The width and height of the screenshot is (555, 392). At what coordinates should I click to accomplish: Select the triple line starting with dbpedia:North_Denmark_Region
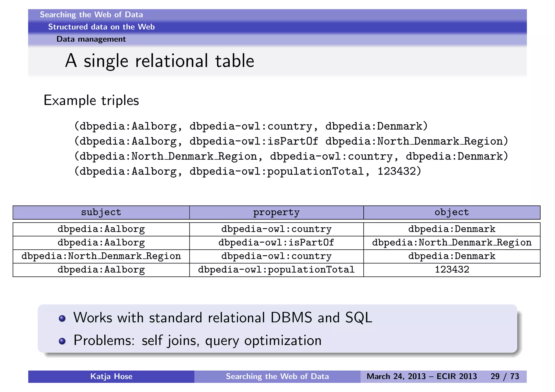[291, 156]
